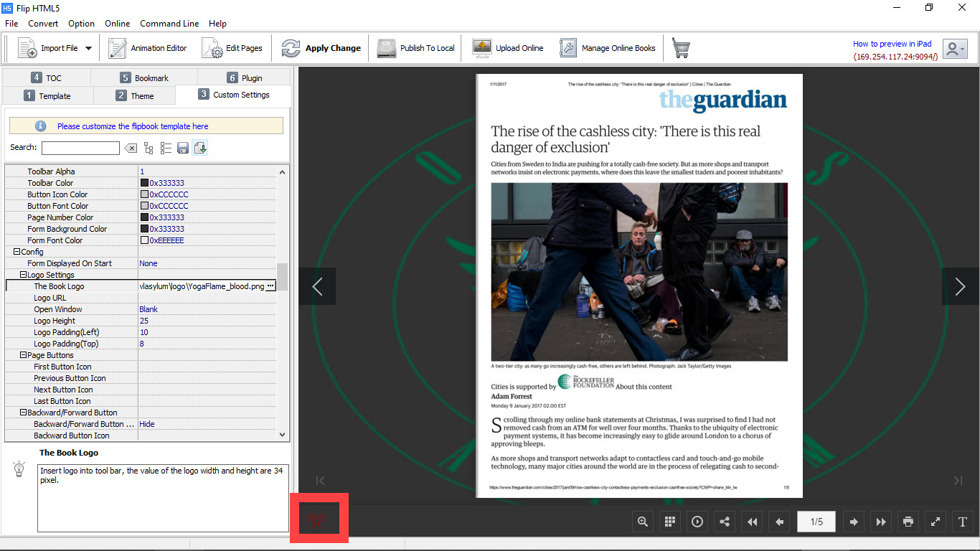The image size is (980, 551).
Task: Open the preview address 169.254.117.24:9094 link
Action: (895, 56)
